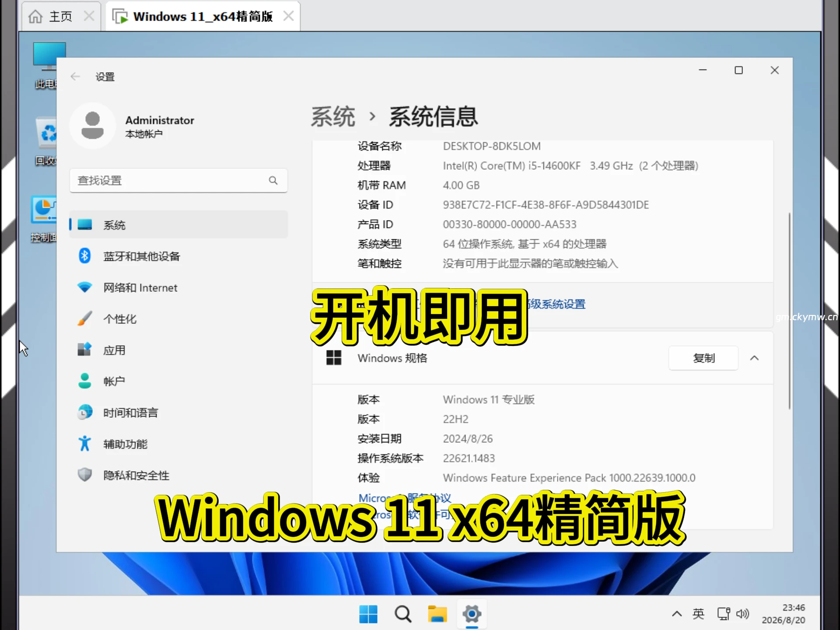
Task: Click the Settings gear on the taskbar
Action: pyautogui.click(x=472, y=614)
